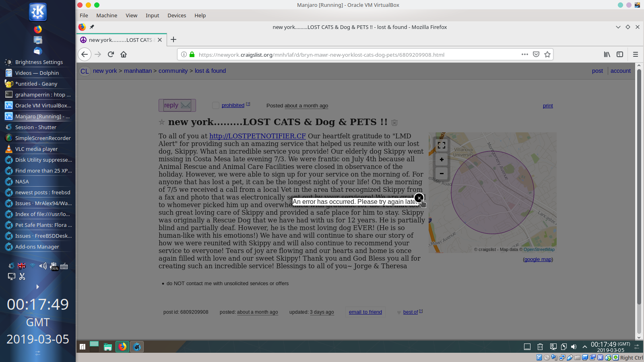Viewport: 644px width, 362px height.
Task: Switch to Session - Shutter task
Action: (x=38, y=127)
